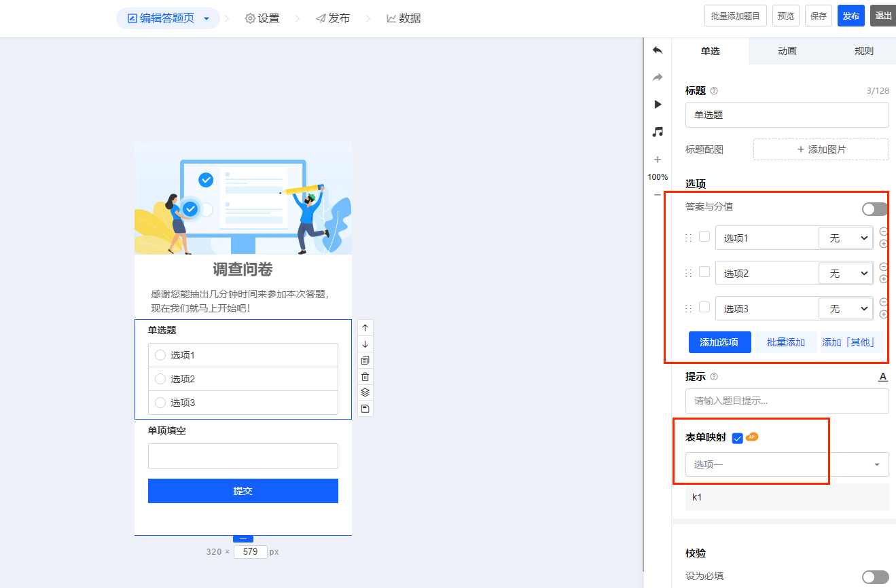Click the undo arrow icon
Screen dimensions: 896x588
[657, 50]
